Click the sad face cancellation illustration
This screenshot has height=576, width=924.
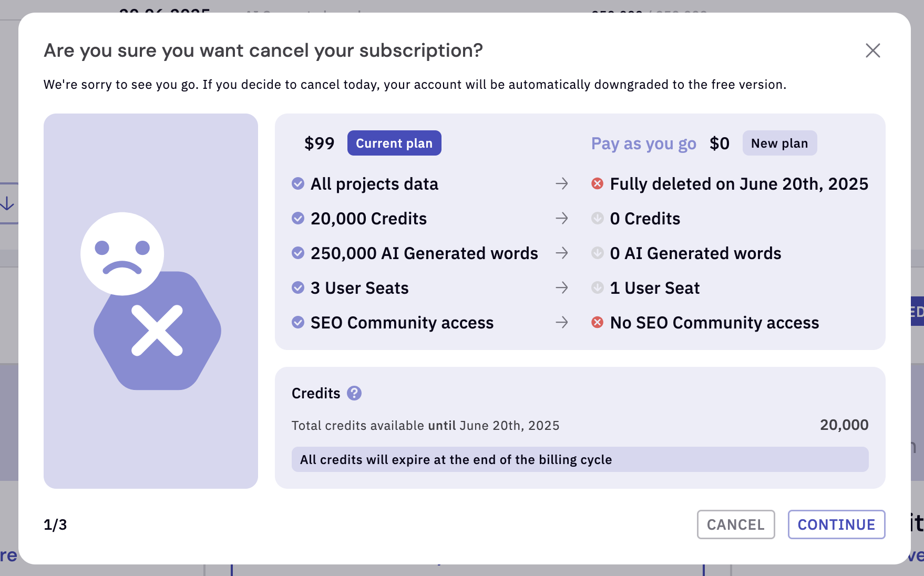pyautogui.click(x=151, y=301)
